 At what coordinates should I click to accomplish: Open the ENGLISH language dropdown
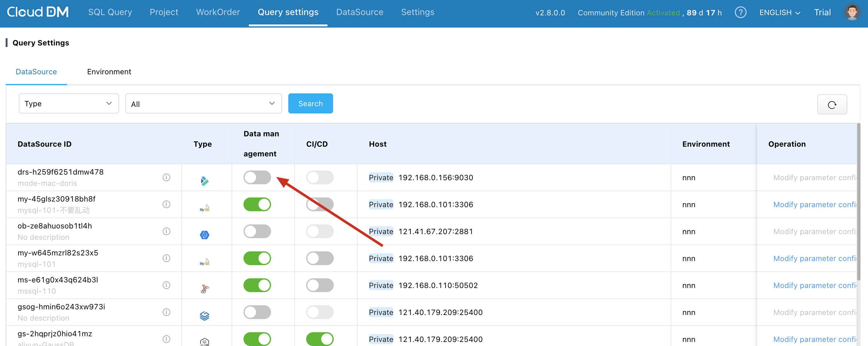pos(780,12)
